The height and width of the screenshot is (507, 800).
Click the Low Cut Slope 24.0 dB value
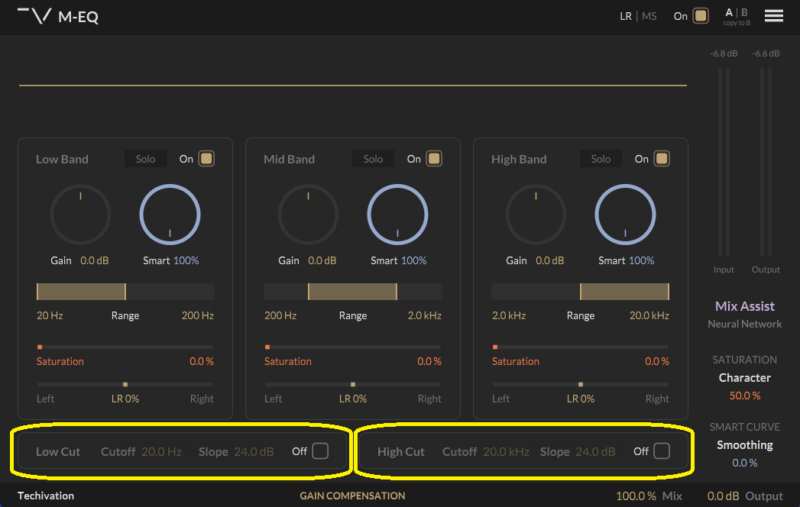(253, 452)
